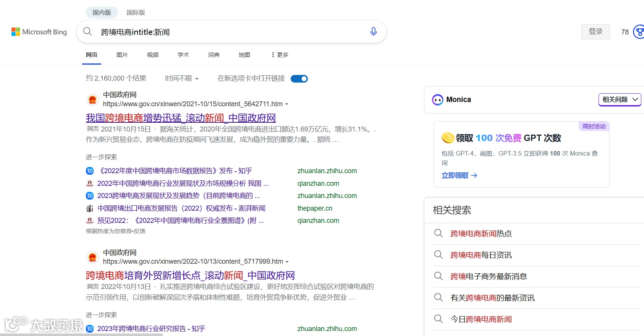Image resolution: width=644 pixels, height=336 pixels.
Task: Click search icon next to 有关跨境电商的最新资讯
Action: click(439, 297)
